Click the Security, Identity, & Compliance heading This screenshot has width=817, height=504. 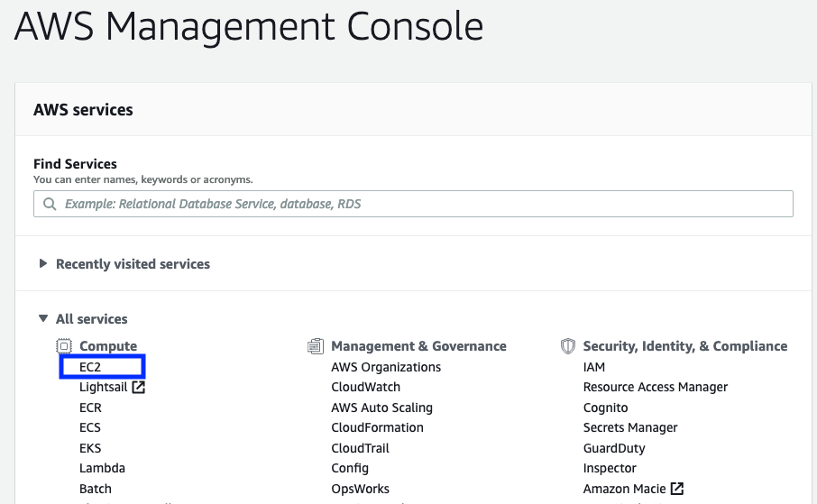685,346
